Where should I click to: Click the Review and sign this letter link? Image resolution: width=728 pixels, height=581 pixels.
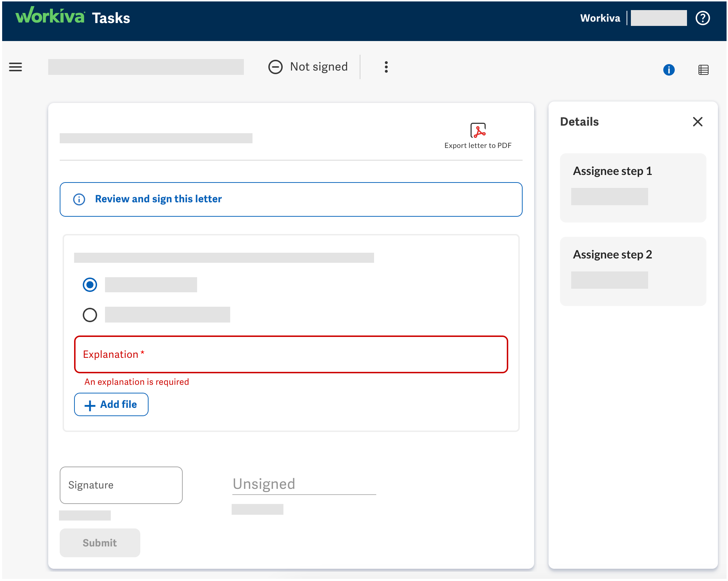tap(158, 199)
